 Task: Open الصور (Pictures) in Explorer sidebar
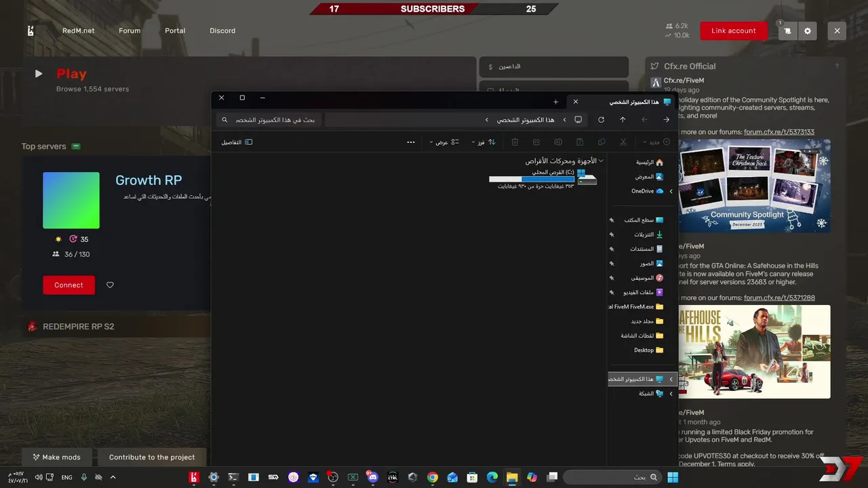(x=652, y=264)
